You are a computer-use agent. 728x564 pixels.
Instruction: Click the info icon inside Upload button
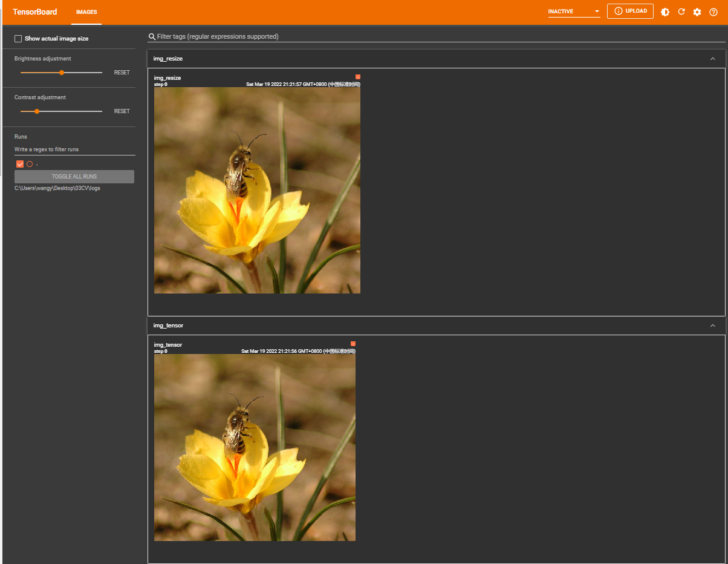tap(618, 11)
